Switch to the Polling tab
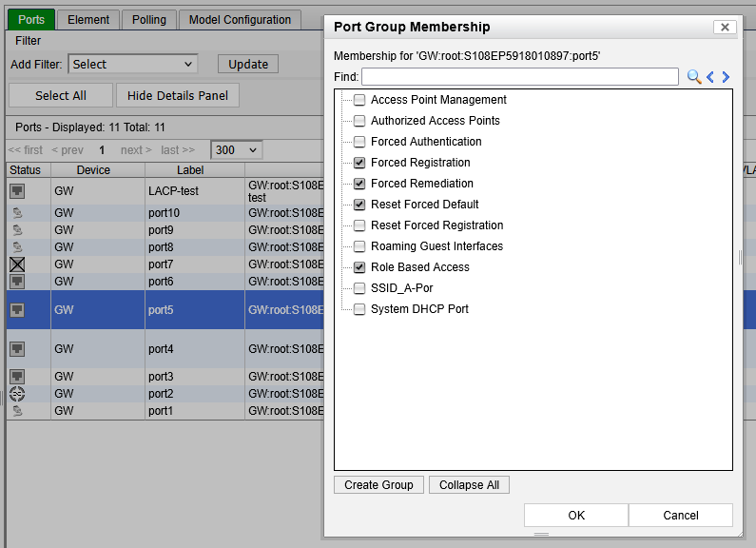This screenshot has width=756, height=548. click(x=148, y=20)
